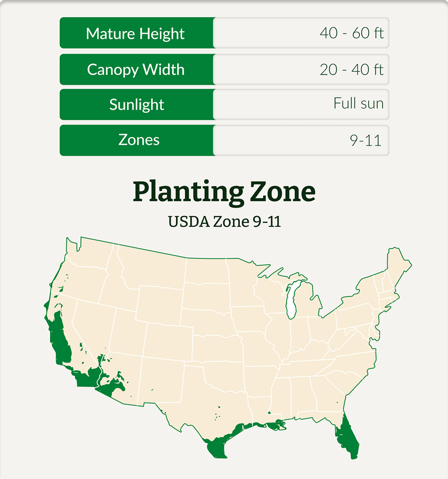Click the Mature Height label
Screen dimensions: 448x479
[x=135, y=33]
